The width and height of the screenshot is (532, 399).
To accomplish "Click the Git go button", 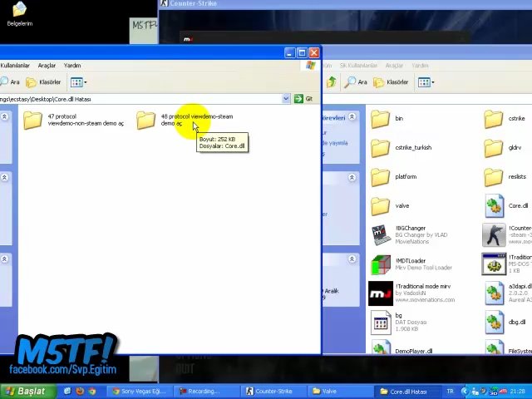I will point(303,99).
